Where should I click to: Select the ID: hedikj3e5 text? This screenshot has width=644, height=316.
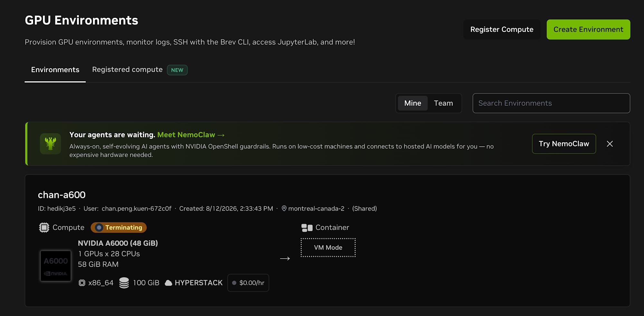click(57, 209)
